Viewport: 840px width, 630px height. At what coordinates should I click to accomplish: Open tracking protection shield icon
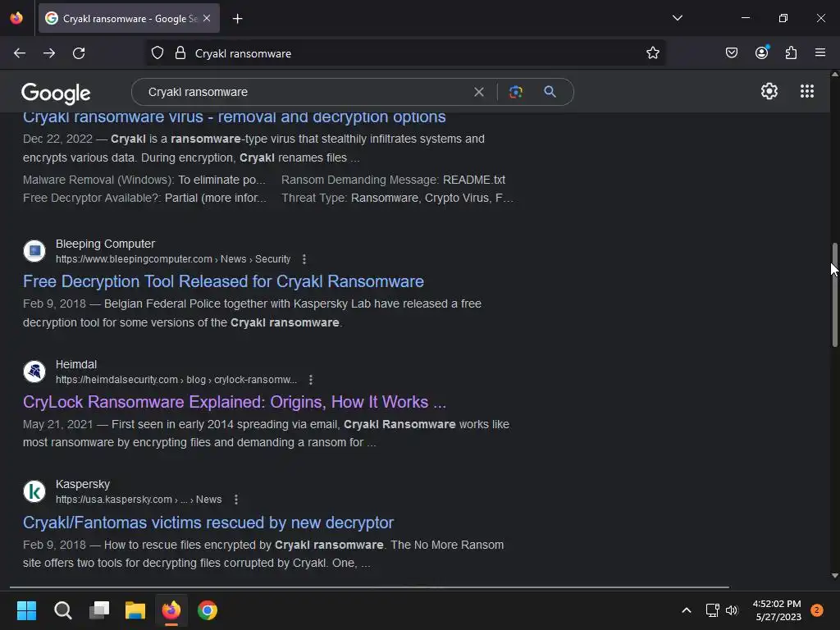tap(157, 53)
